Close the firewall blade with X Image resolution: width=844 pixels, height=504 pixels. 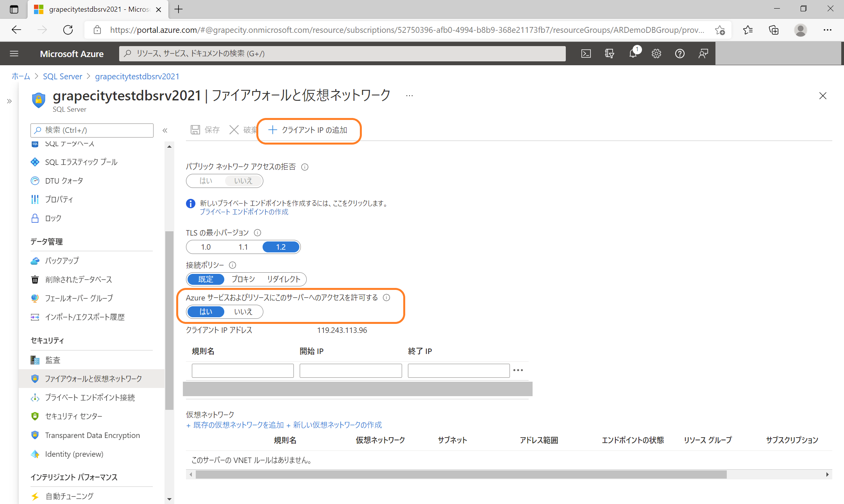(823, 96)
